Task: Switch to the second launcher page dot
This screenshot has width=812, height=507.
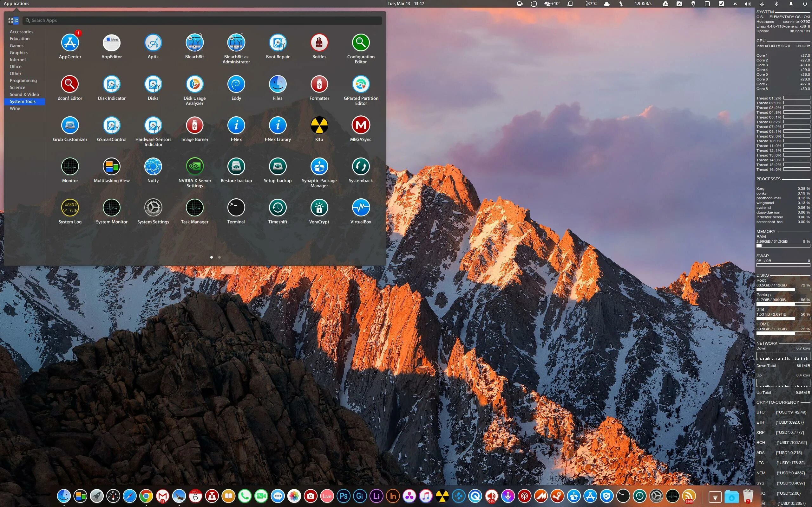Action: click(x=219, y=257)
